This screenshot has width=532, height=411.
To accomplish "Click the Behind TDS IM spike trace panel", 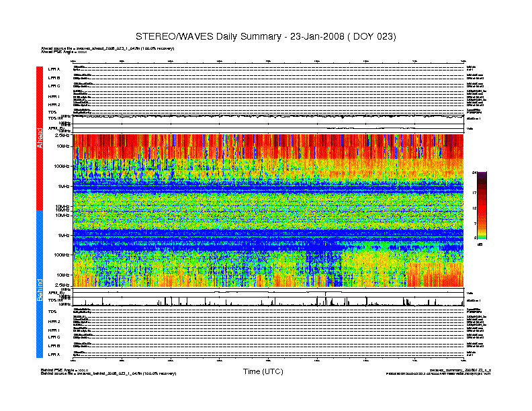I will (x=269, y=302).
